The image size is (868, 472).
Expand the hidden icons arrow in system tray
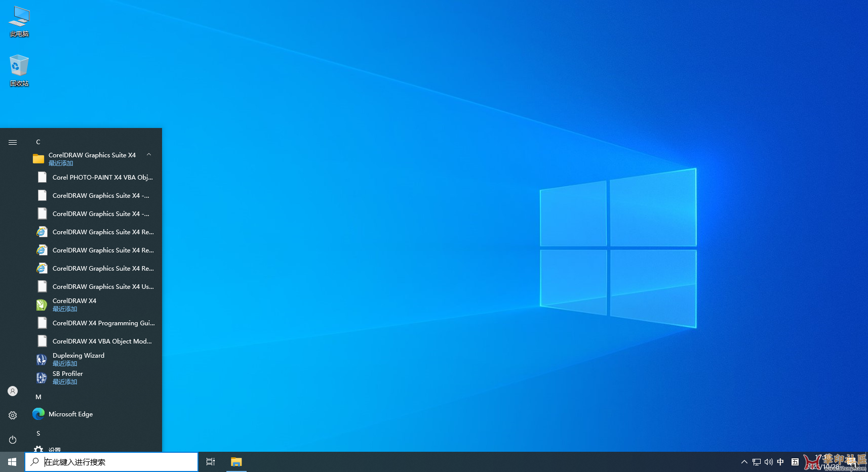[x=744, y=461]
